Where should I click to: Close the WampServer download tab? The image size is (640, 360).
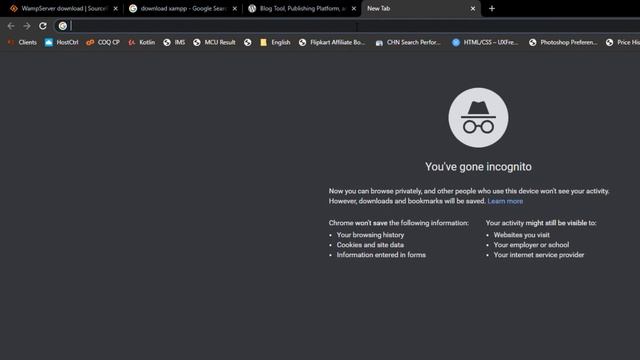(116, 9)
